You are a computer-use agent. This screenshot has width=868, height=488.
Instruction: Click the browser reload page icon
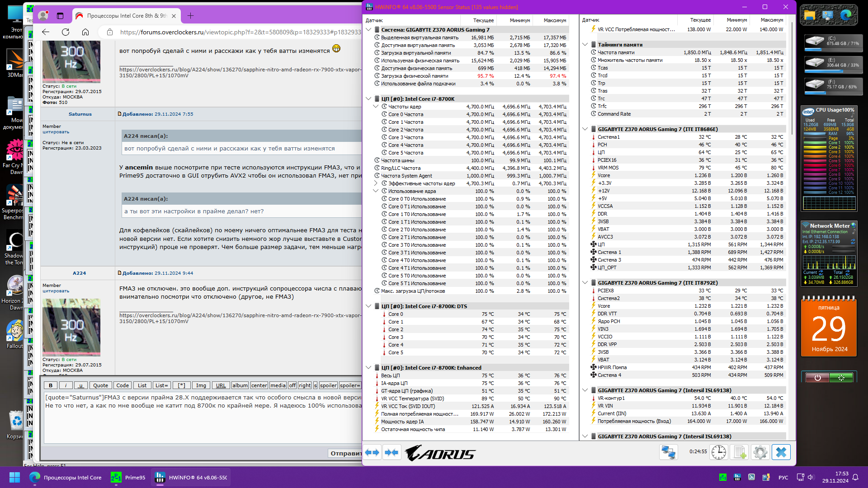(x=66, y=32)
